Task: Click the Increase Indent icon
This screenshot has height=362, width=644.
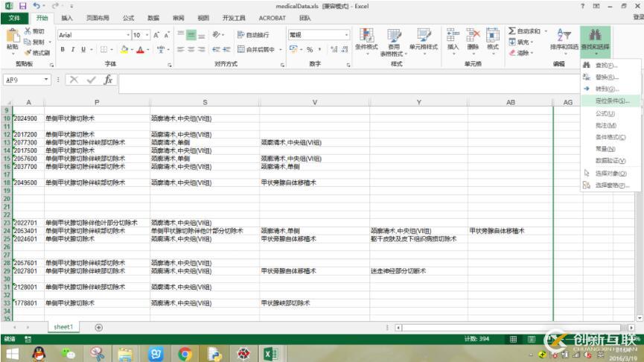Action: tap(226, 49)
